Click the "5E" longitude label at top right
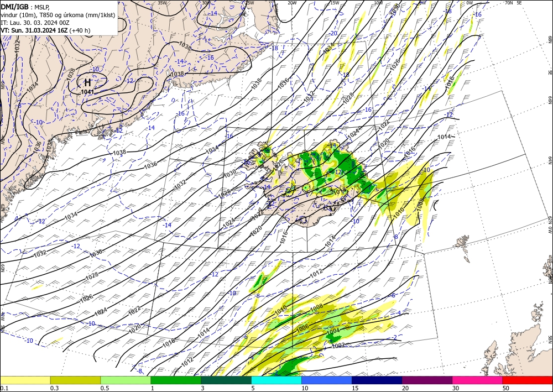553x392 pixels. click(519, 3)
